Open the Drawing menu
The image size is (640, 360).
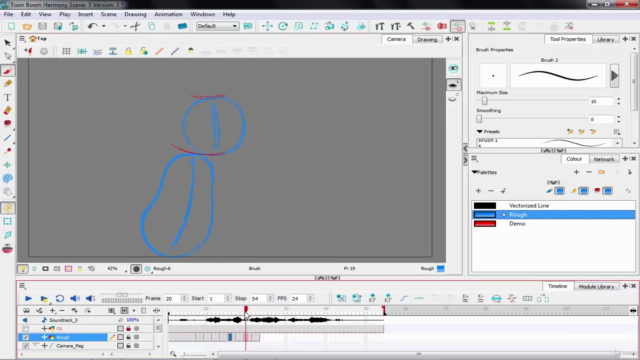pos(135,14)
